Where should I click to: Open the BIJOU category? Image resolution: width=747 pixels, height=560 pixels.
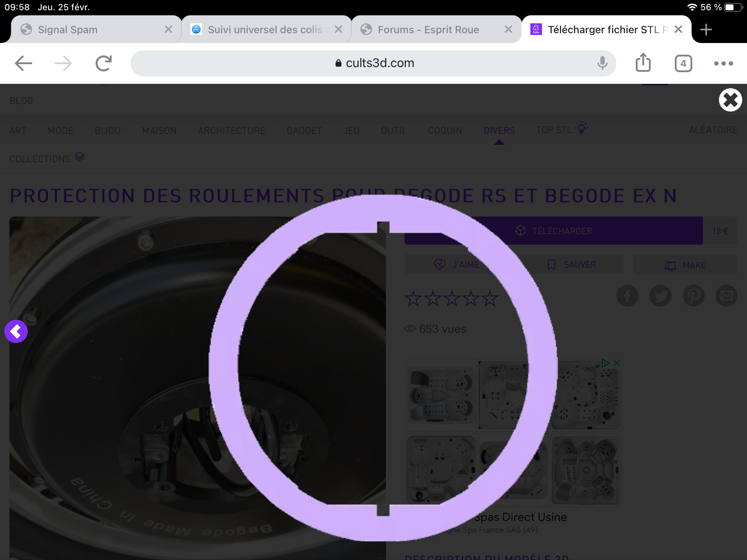point(108,131)
